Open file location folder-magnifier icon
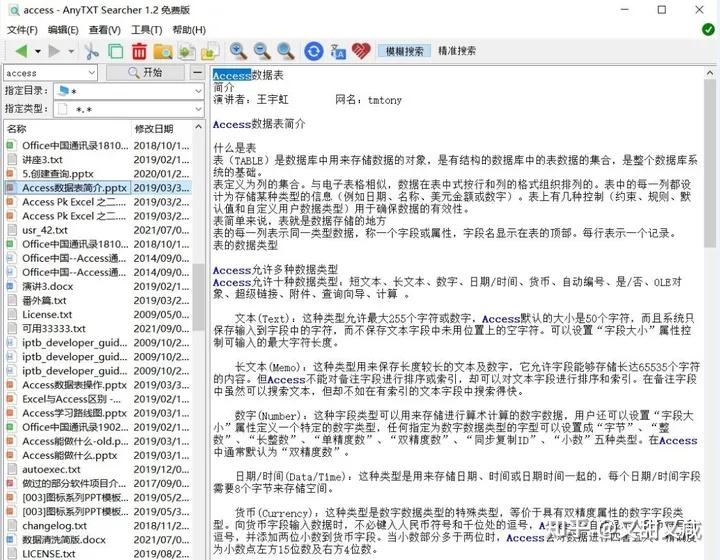The image size is (720, 560). (163, 51)
